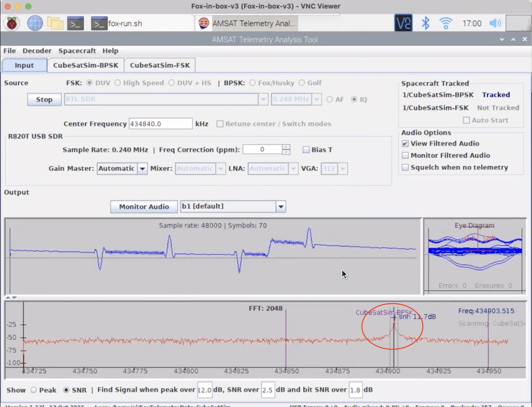Open the Decoder menu
This screenshot has width=532, height=407.
click(37, 51)
